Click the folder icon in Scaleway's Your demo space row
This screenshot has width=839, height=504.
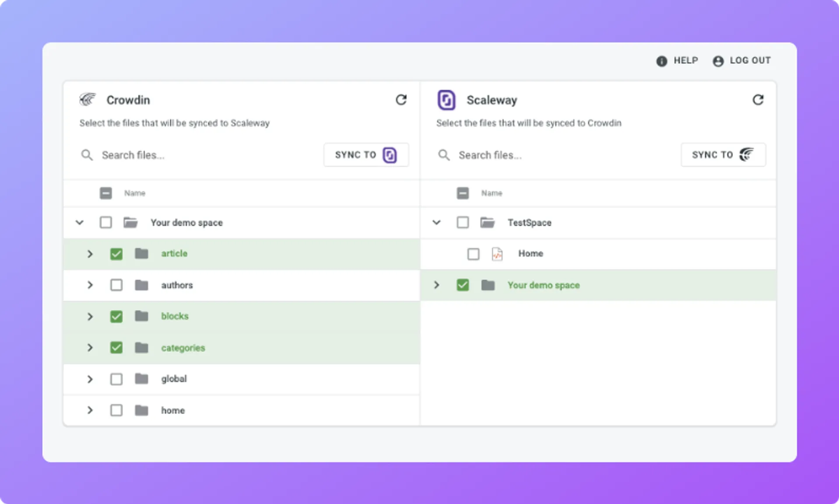point(488,285)
